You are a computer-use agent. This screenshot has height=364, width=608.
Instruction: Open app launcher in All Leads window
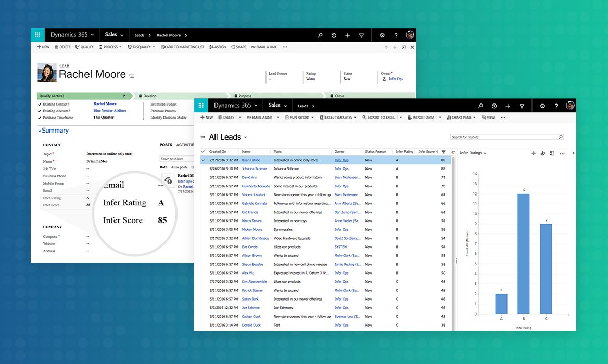click(x=201, y=106)
